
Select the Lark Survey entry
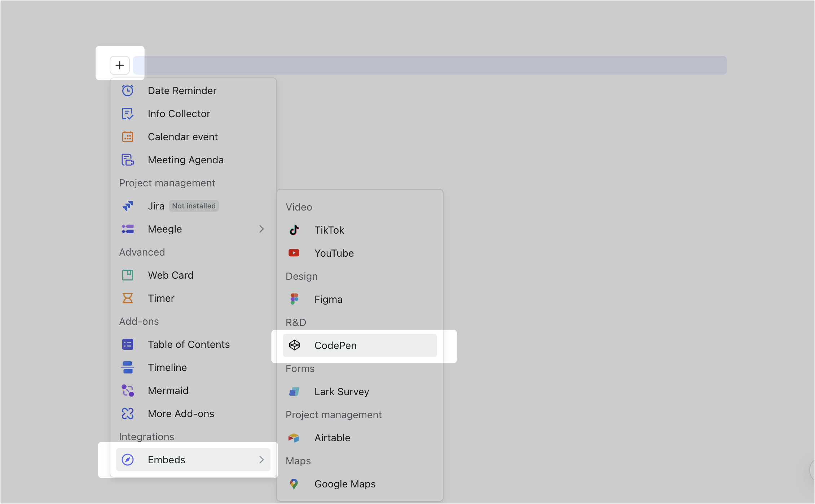pyautogui.click(x=360, y=392)
